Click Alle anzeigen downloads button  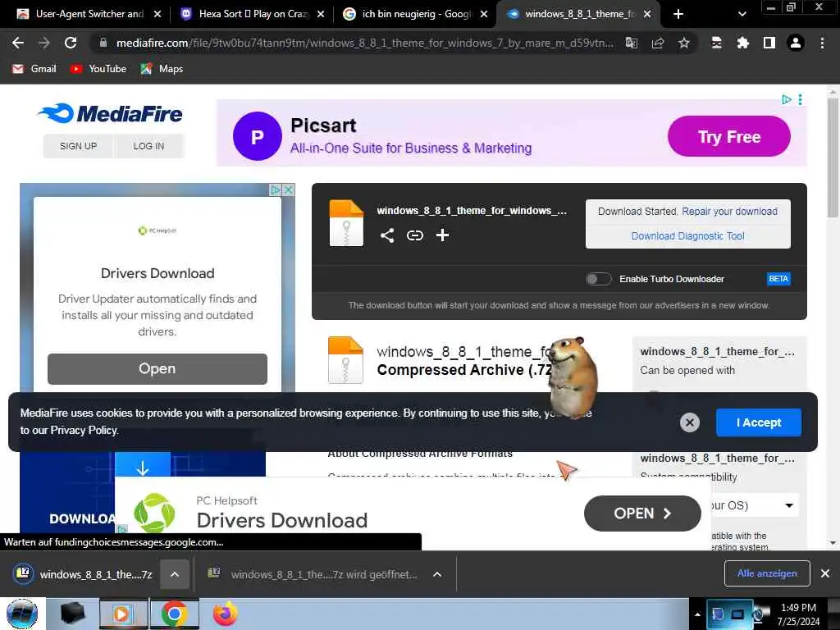(x=767, y=573)
